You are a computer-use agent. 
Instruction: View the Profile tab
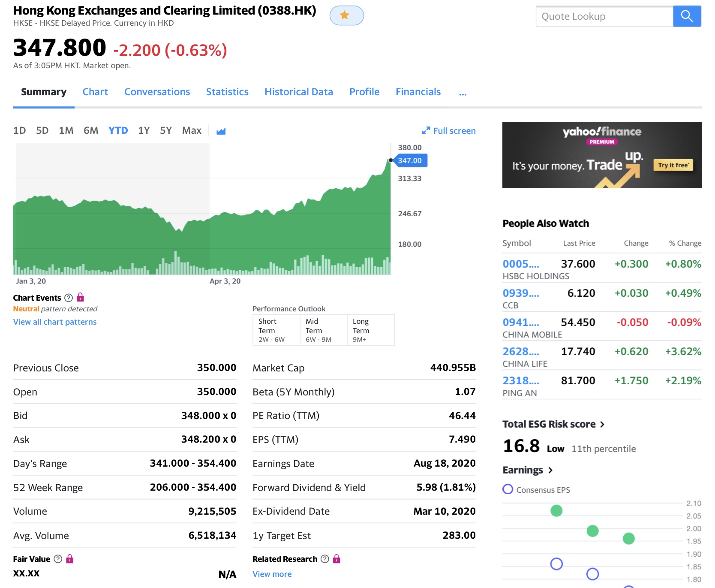364,92
